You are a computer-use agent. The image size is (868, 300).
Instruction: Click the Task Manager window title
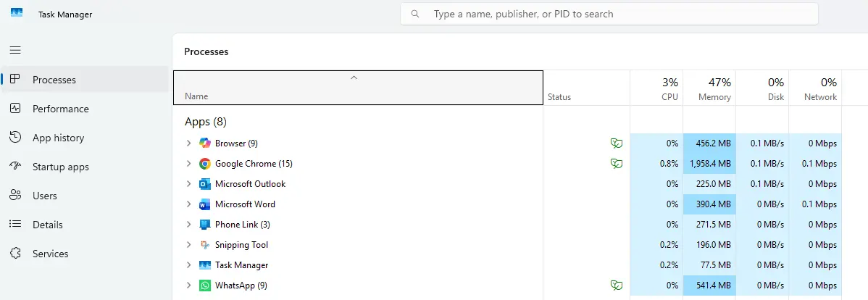point(65,14)
